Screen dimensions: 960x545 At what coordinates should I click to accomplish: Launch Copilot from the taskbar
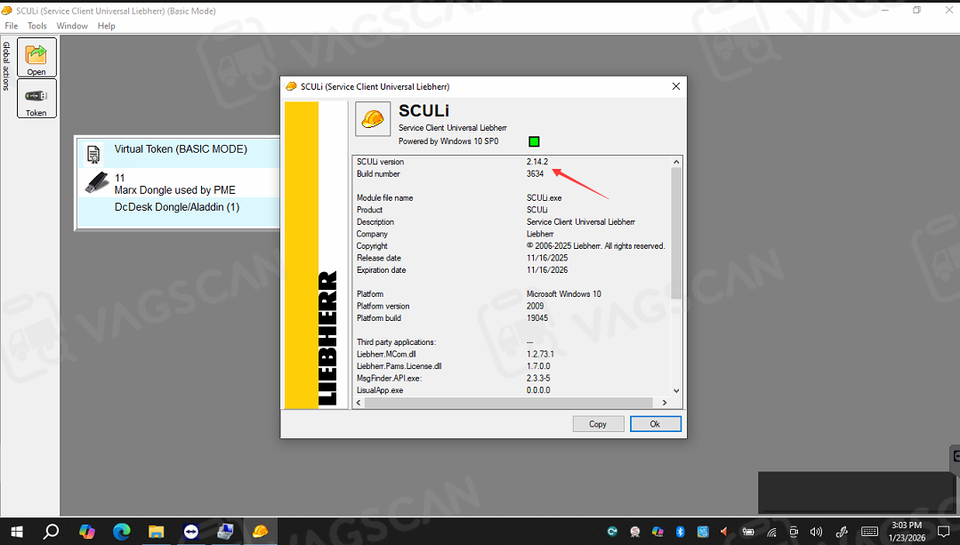(x=86, y=531)
